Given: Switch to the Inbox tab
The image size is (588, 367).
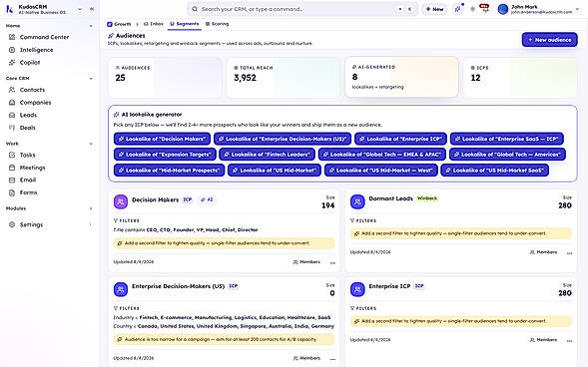Looking at the screenshot, I should (154, 24).
